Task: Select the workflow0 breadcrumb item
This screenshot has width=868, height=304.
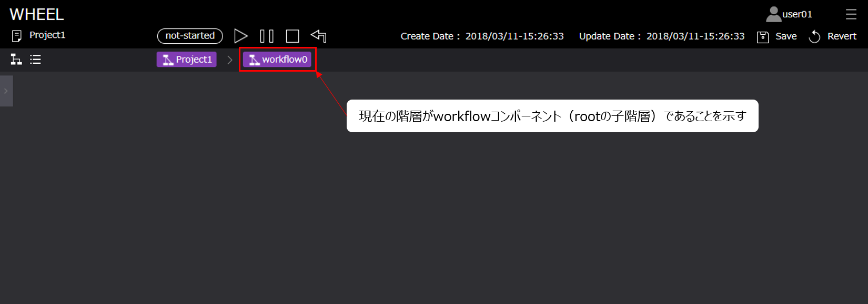Action: [277, 60]
